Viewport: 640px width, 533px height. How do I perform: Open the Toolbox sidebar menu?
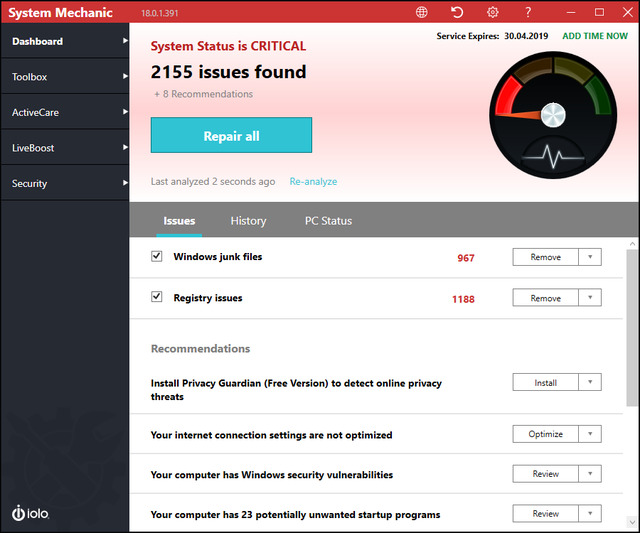pos(64,77)
